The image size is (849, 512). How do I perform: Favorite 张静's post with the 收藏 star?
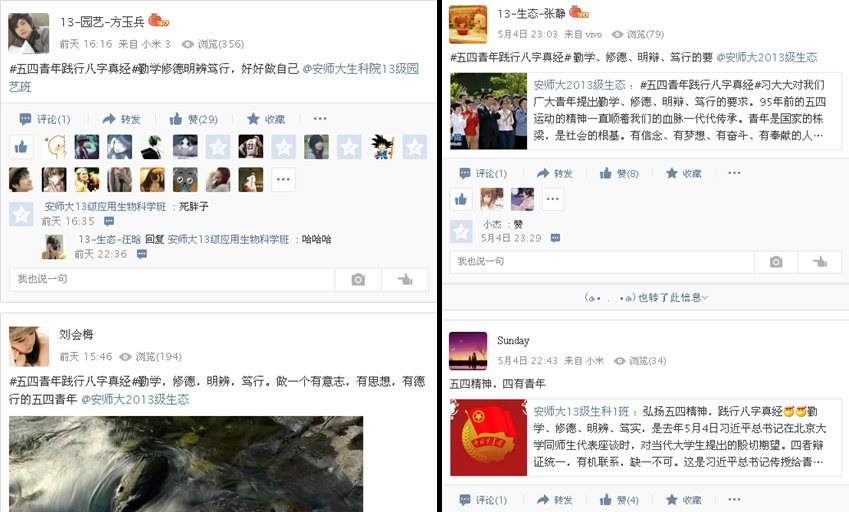[x=683, y=173]
